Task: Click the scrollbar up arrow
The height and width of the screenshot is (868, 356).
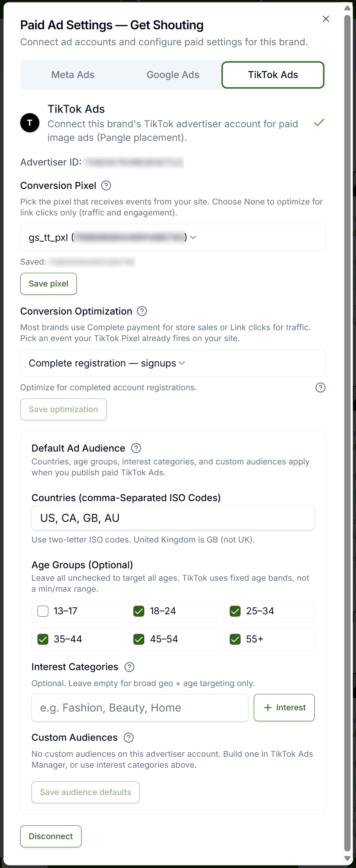Action: [x=347, y=8]
